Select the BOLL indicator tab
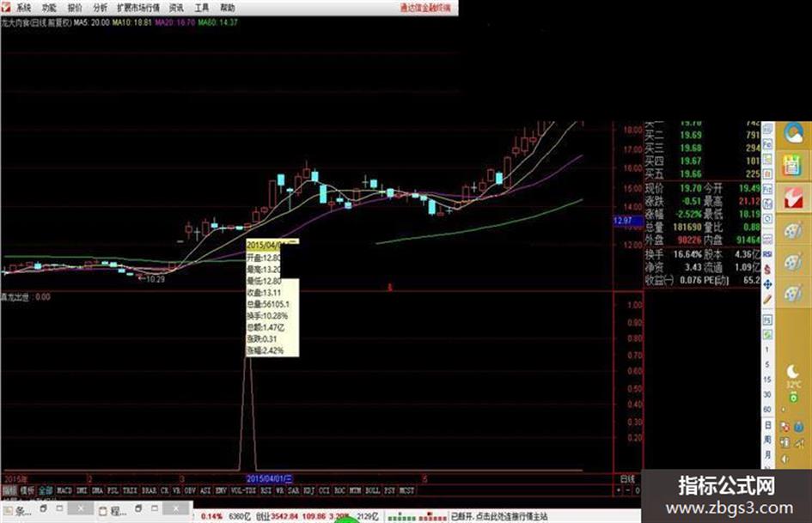The width and height of the screenshot is (812, 523). (x=372, y=490)
